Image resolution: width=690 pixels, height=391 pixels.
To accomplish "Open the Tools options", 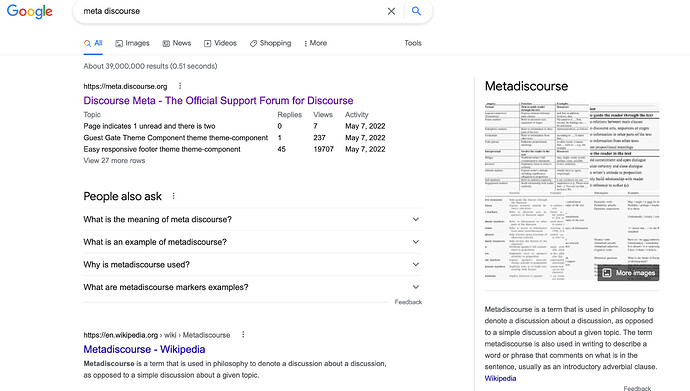I will tap(413, 43).
